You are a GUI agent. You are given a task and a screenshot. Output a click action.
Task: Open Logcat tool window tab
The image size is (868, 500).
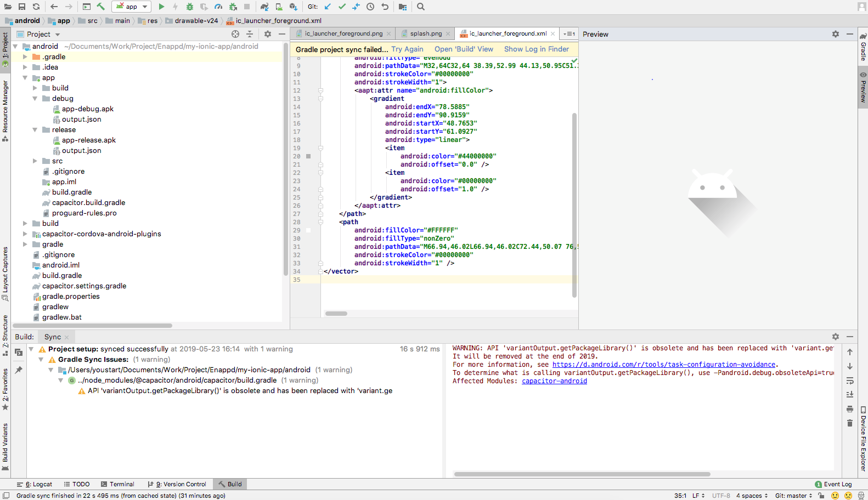(x=34, y=484)
